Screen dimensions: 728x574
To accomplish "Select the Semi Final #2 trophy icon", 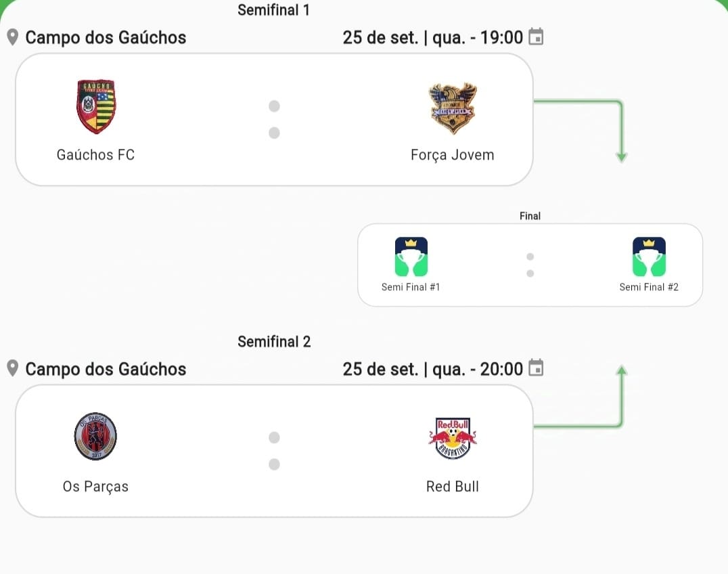I will (649, 256).
